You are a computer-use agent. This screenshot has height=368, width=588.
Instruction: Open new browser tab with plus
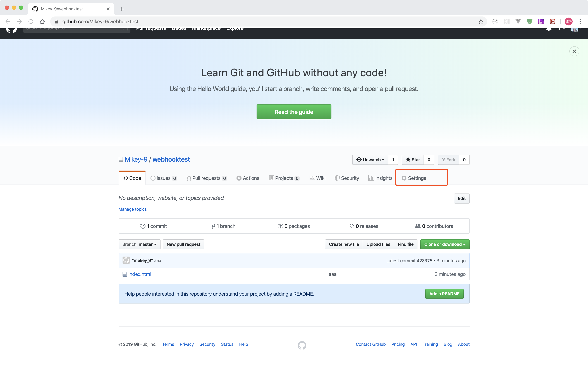122,9
